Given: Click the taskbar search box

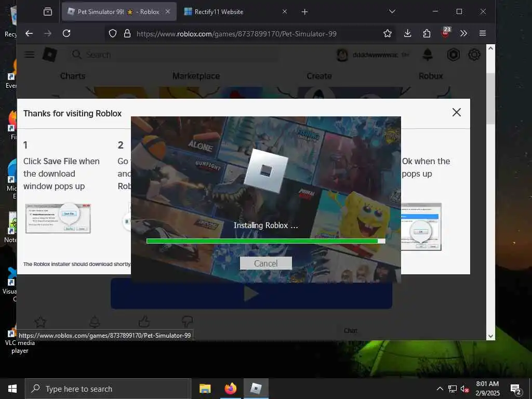Looking at the screenshot, I should pos(108,389).
